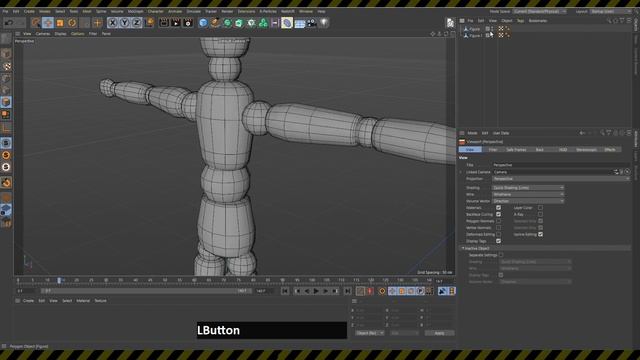Open the green Subdivision Surface generator icon

pyautogui.click(x=227, y=23)
